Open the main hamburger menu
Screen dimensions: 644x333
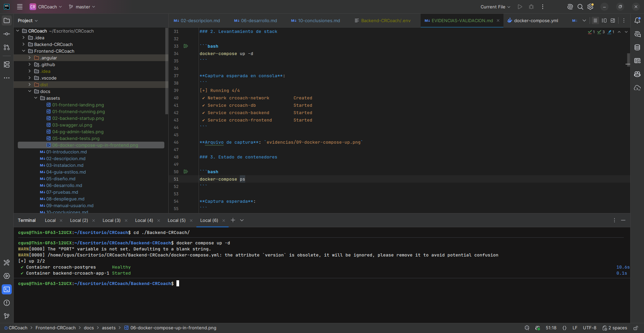(x=20, y=7)
